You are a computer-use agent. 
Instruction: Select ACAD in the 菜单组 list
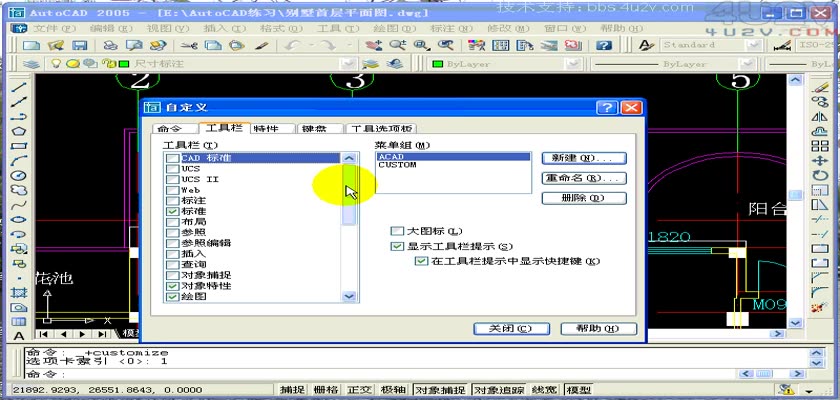[x=453, y=157]
